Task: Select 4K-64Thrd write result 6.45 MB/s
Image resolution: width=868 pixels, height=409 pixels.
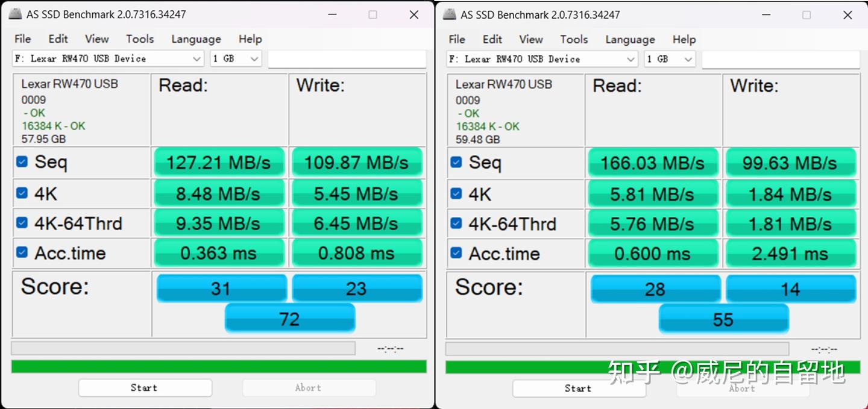Action: coord(357,223)
